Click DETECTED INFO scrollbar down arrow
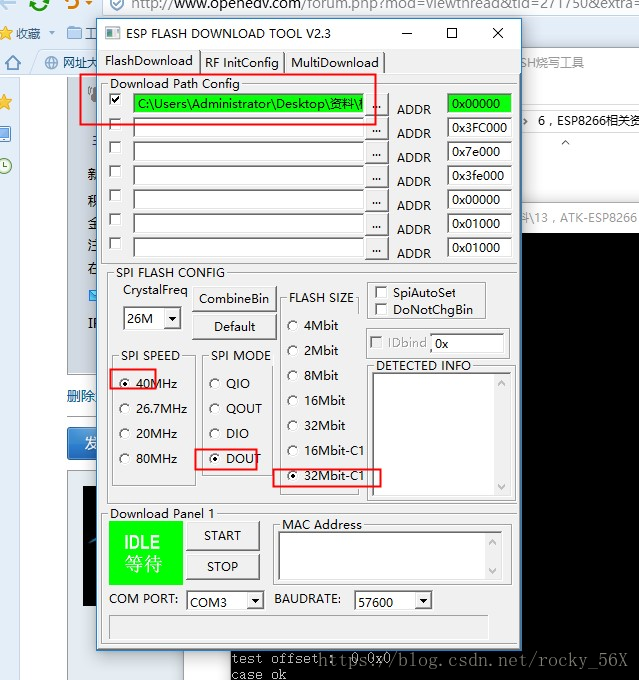Viewport: 639px width, 680px height. click(x=501, y=487)
